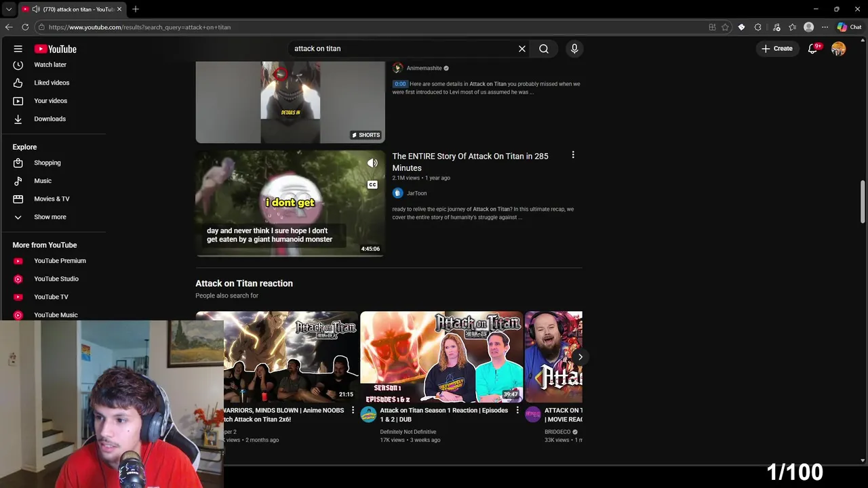Open YouTube Studio link
This screenshot has height=488, width=868.
point(56,279)
